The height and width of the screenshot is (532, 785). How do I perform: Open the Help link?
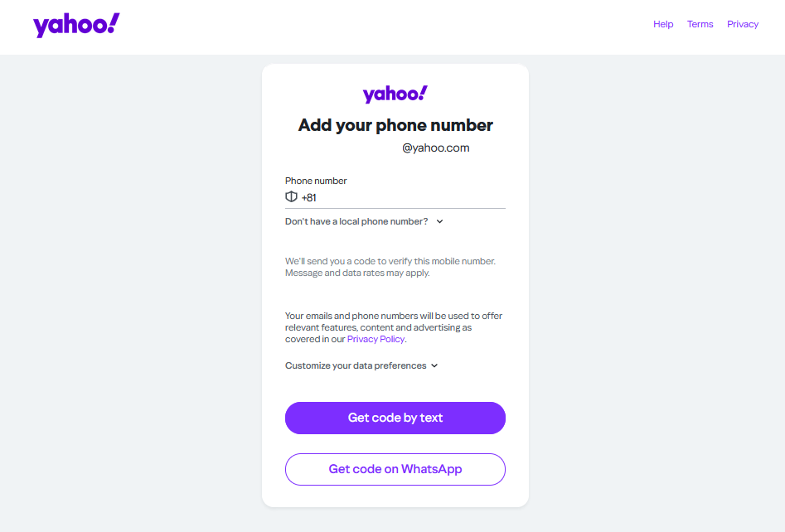[x=663, y=24]
